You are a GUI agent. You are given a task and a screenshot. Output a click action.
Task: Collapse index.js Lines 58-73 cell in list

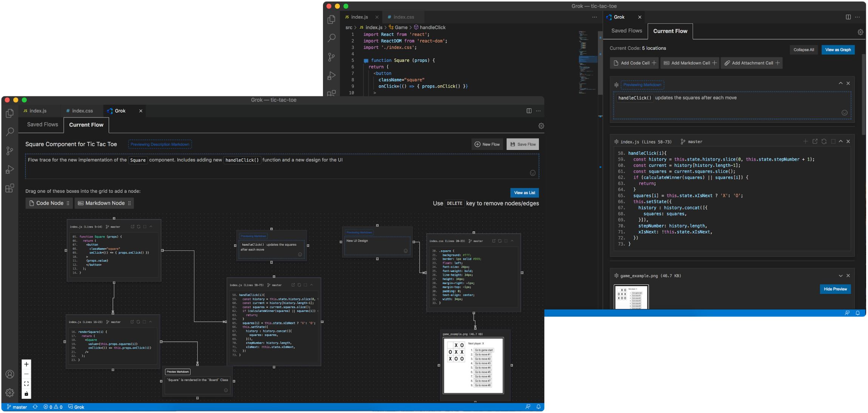click(841, 141)
